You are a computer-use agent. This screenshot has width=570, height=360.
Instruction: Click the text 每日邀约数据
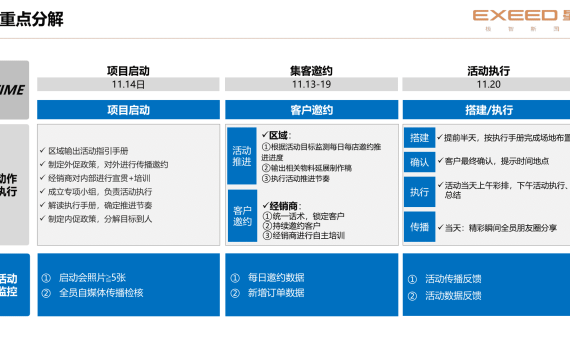tap(276, 278)
